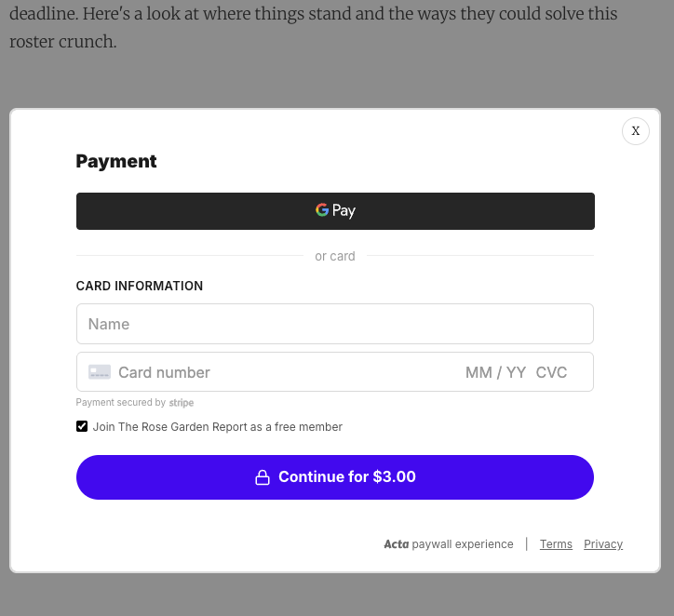The image size is (674, 616).
Task: Focus the Name input field
Action: coord(335,324)
